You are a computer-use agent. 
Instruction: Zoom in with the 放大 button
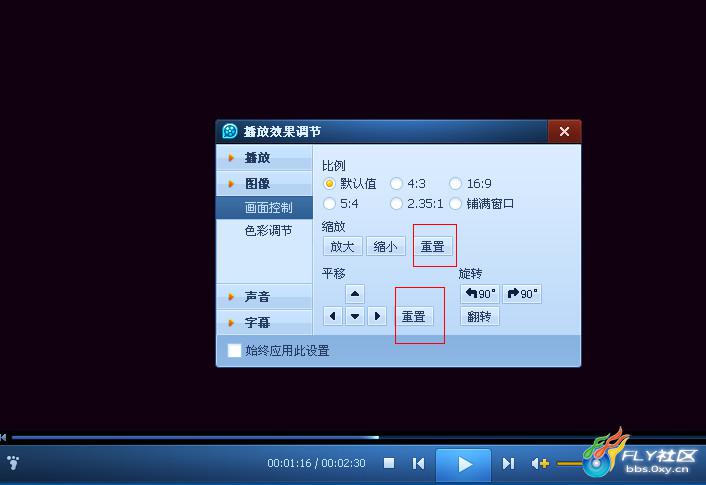point(343,247)
